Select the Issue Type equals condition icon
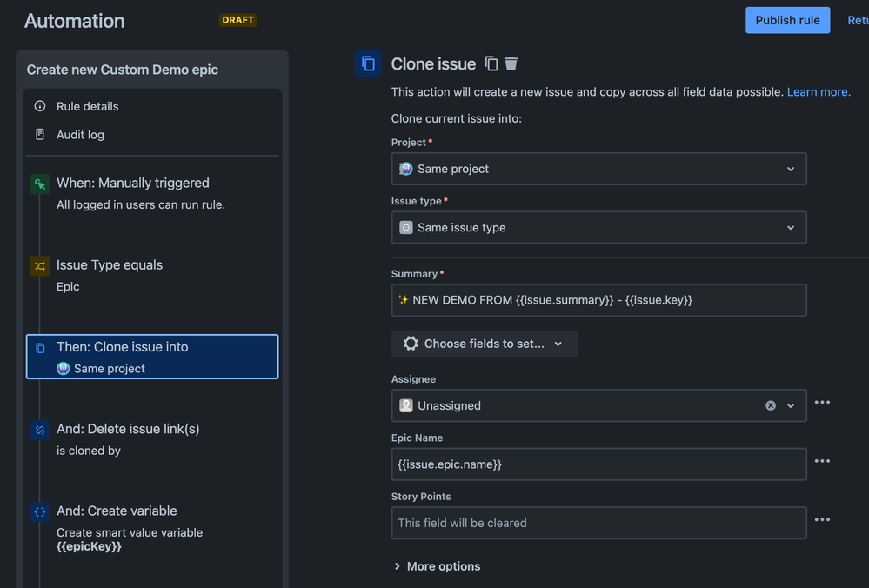 pos(40,266)
